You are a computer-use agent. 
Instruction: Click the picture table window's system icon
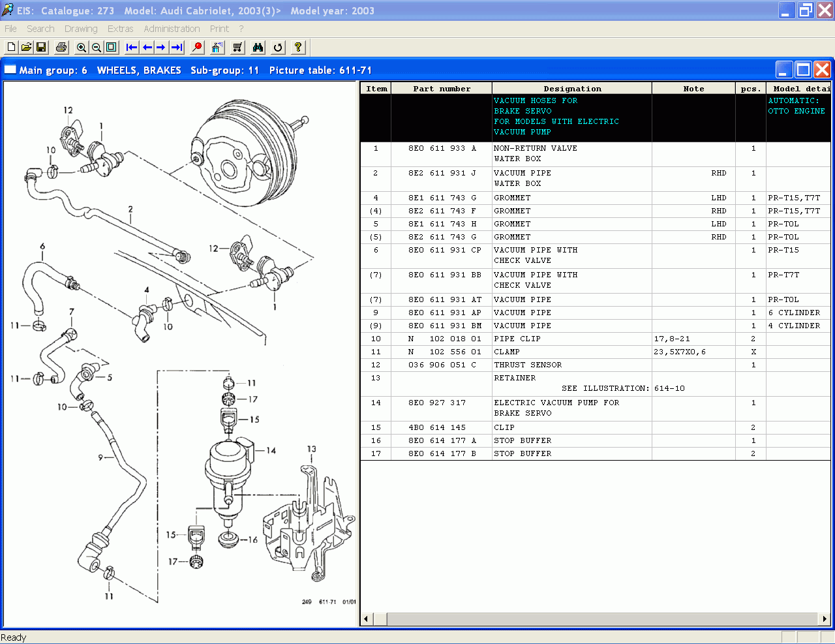pos(10,69)
